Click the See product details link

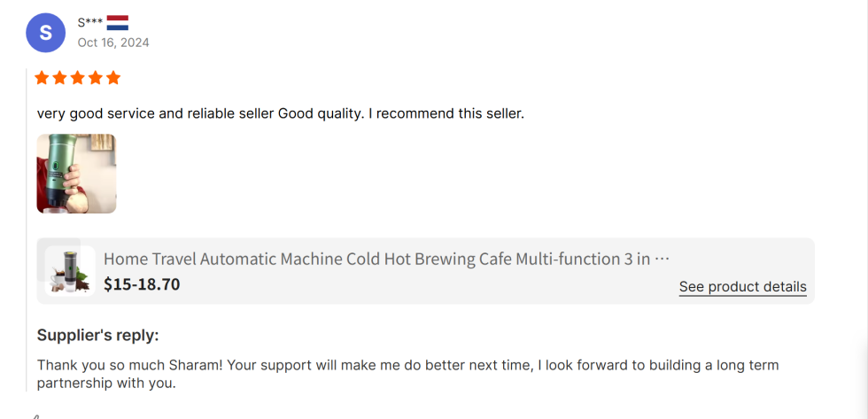pyautogui.click(x=742, y=286)
